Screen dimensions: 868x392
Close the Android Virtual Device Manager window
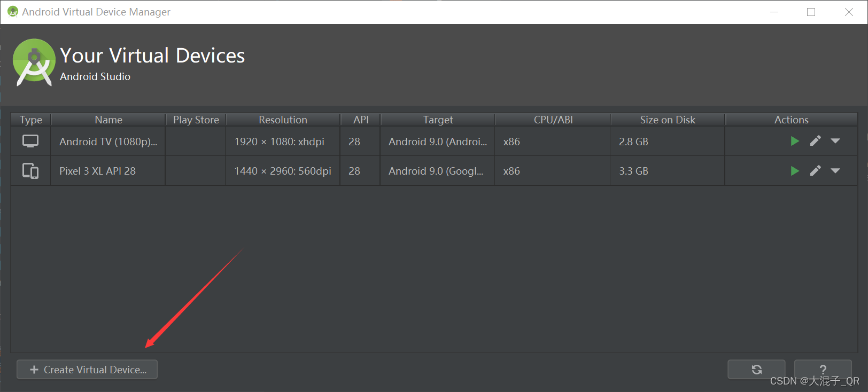pyautogui.click(x=849, y=12)
